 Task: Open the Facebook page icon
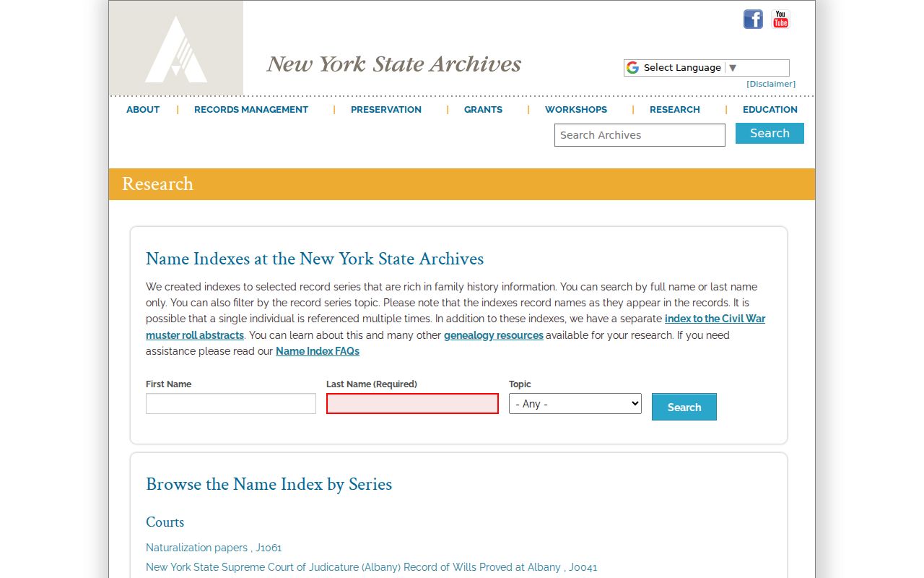753,20
